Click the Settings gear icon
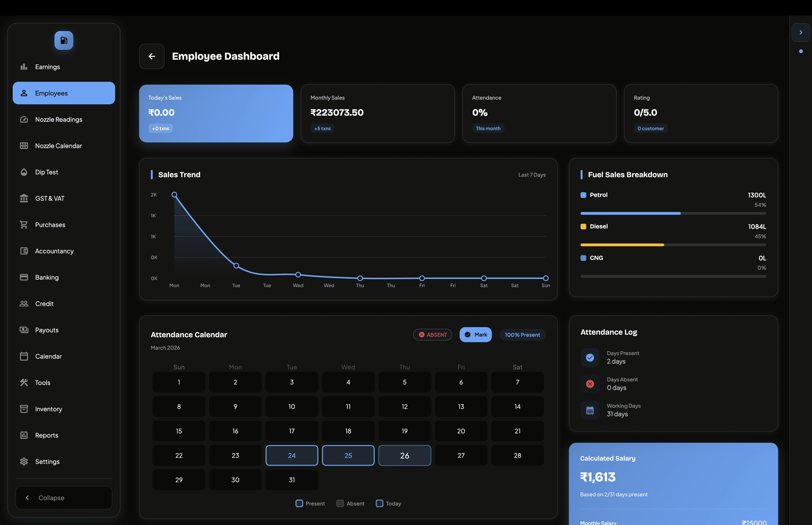Image resolution: width=812 pixels, height=525 pixels. pos(24,462)
